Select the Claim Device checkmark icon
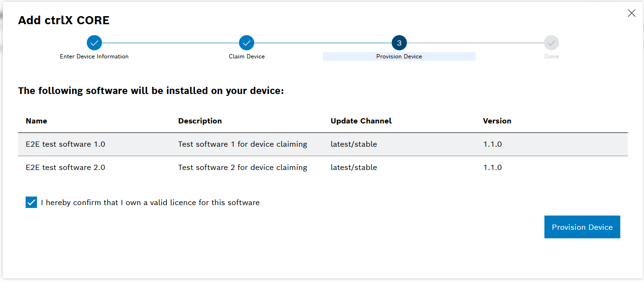 pos(246,42)
